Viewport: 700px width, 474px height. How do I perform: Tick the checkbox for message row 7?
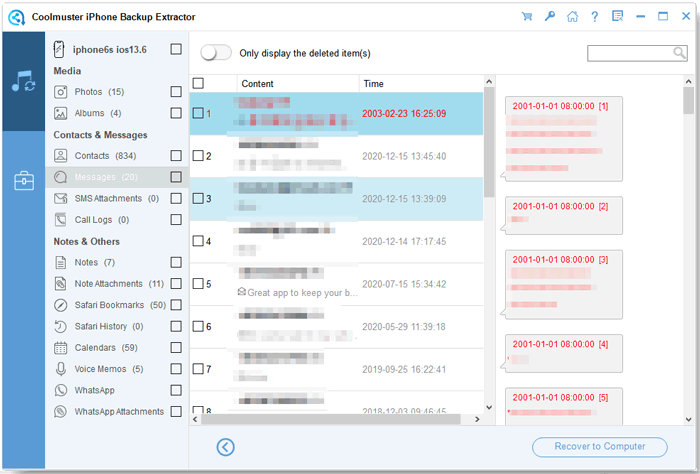click(198, 369)
